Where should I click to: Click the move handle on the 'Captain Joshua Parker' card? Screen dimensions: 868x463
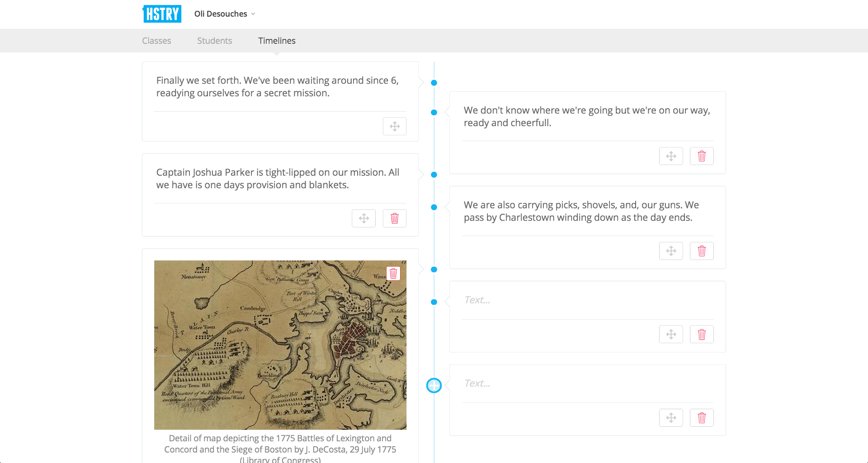click(x=363, y=218)
